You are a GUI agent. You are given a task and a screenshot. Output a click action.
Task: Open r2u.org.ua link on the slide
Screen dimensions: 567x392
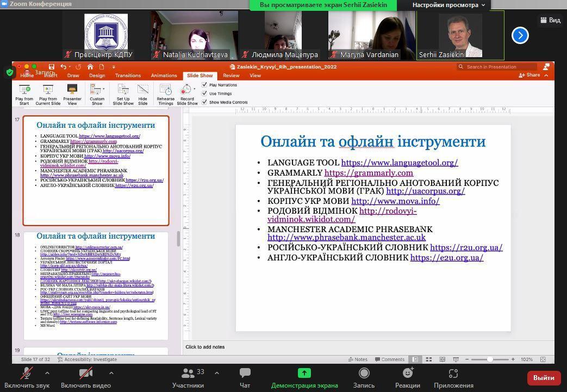pos(466,247)
